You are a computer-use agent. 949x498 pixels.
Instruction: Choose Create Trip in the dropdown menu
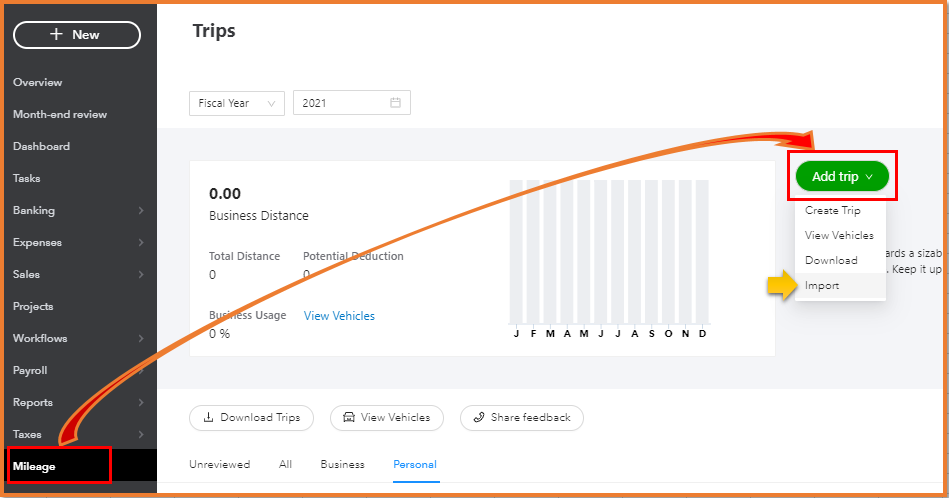pos(832,211)
